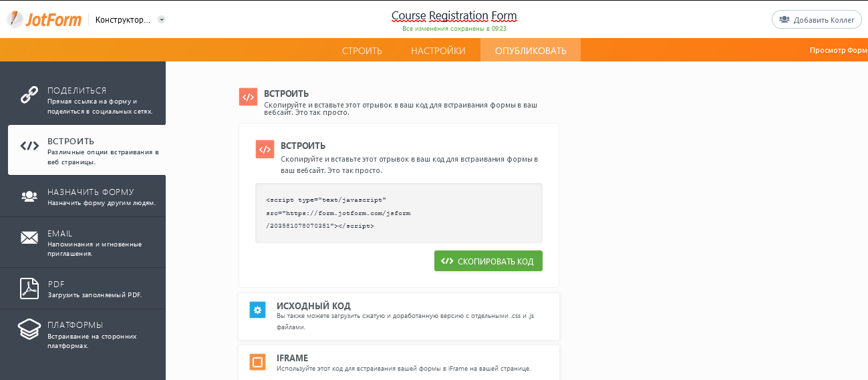Click the blue gear Source Code icon
The height and width of the screenshot is (380, 868).
click(x=257, y=310)
